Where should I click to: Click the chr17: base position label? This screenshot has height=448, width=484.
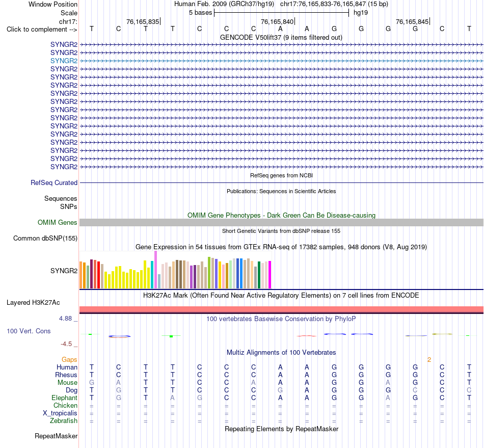coord(68,21)
